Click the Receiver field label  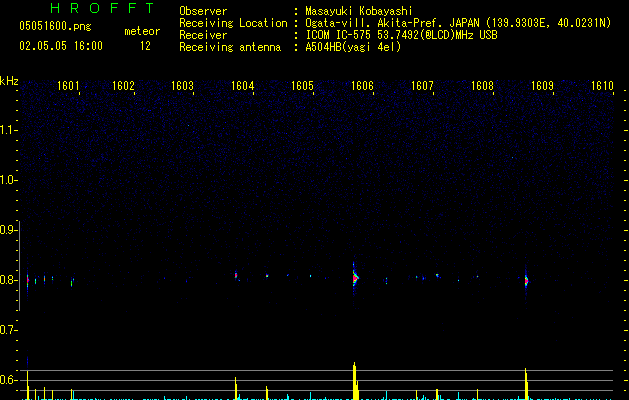click(x=203, y=35)
